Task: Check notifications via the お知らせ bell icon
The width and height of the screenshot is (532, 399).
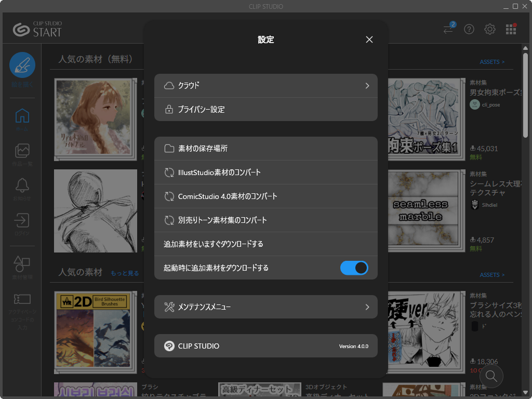Action: click(22, 185)
